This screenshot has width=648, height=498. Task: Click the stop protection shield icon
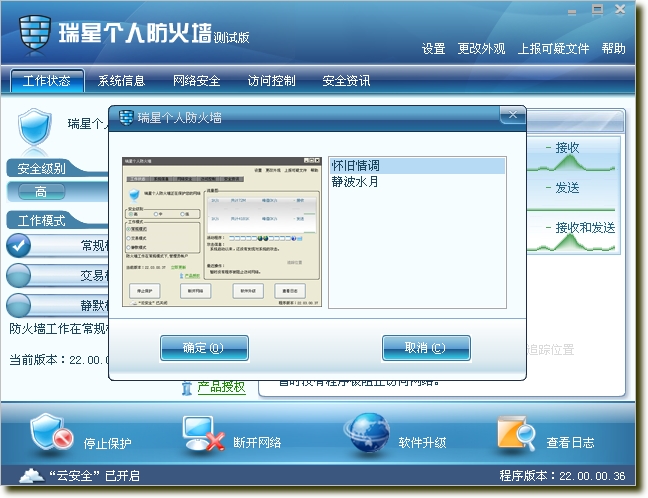pos(51,433)
